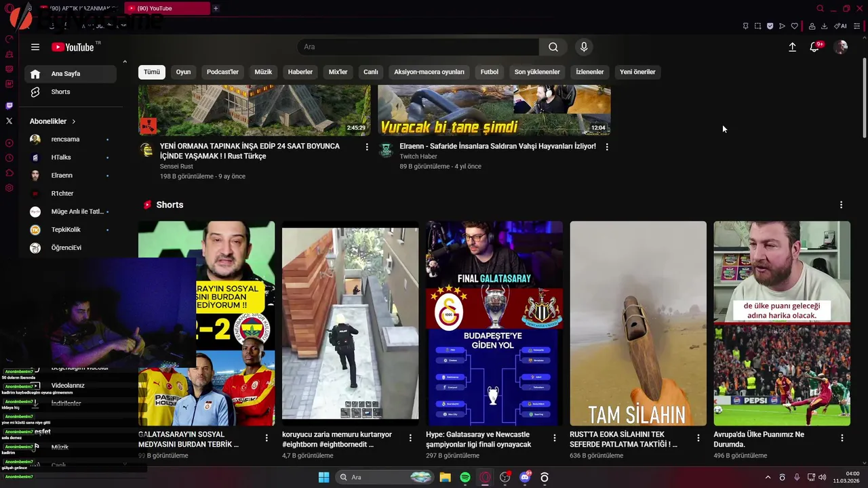The image size is (868, 488).
Task: Take a snapshot with Opera snapshot tool
Action: tap(757, 26)
